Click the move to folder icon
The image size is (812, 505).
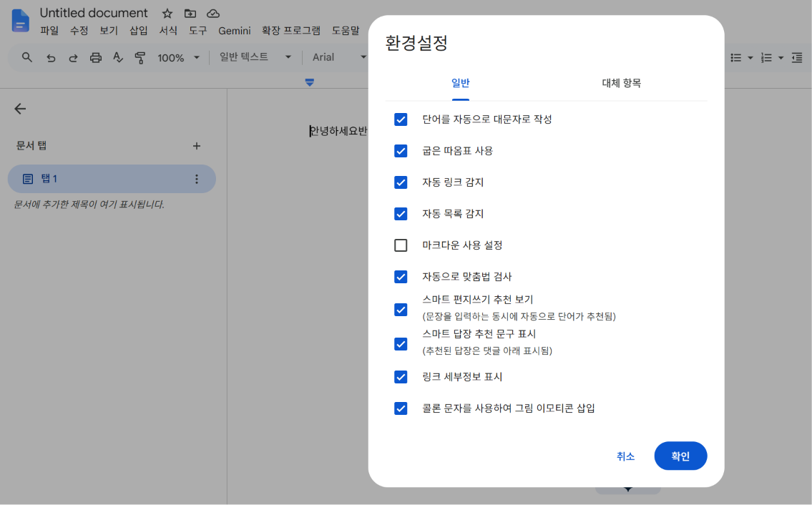tap(190, 14)
